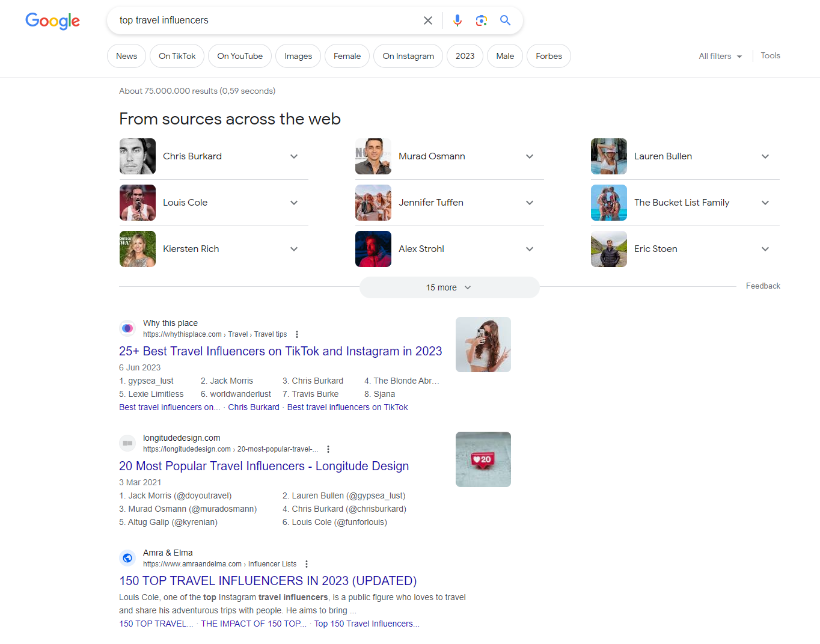820x644 pixels.
Task: Click the magnifier search button
Action: (506, 20)
